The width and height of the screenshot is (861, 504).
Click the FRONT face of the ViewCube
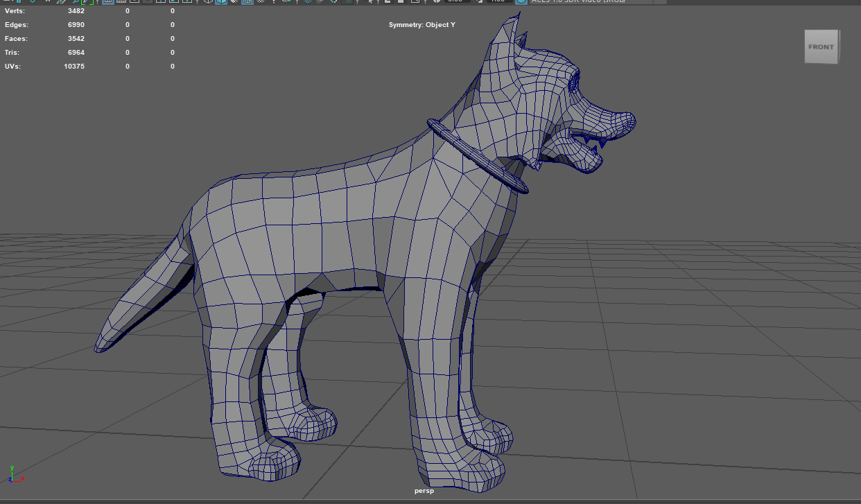(821, 47)
